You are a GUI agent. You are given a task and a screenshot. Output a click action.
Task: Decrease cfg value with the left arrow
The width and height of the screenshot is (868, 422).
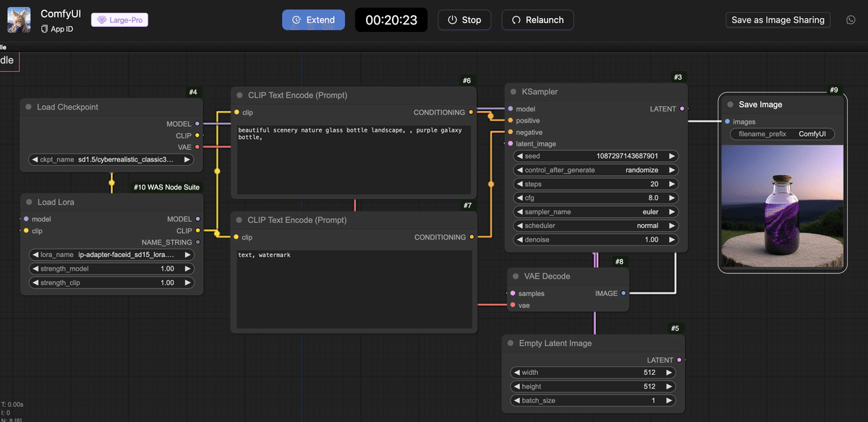(519, 198)
